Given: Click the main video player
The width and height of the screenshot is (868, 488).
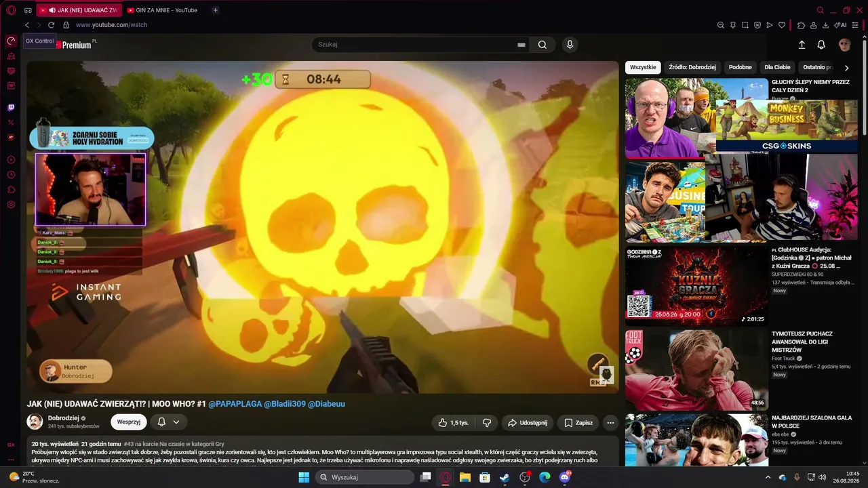Looking at the screenshot, I should tap(323, 227).
